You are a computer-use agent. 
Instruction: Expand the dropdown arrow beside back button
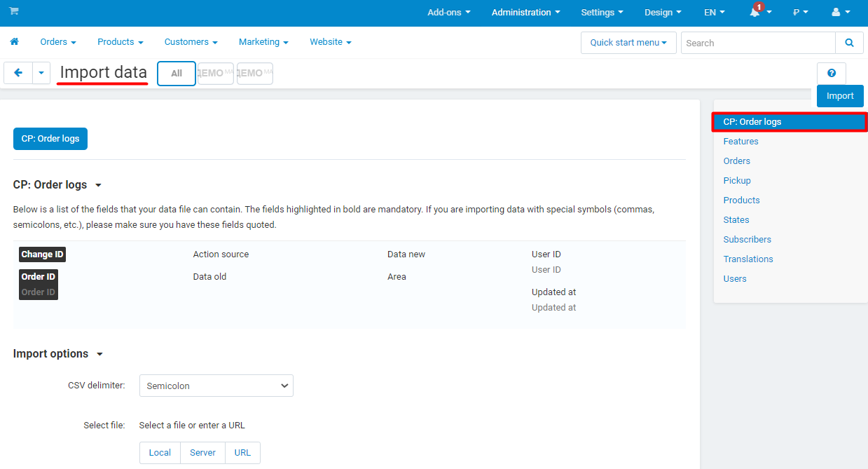pyautogui.click(x=41, y=73)
